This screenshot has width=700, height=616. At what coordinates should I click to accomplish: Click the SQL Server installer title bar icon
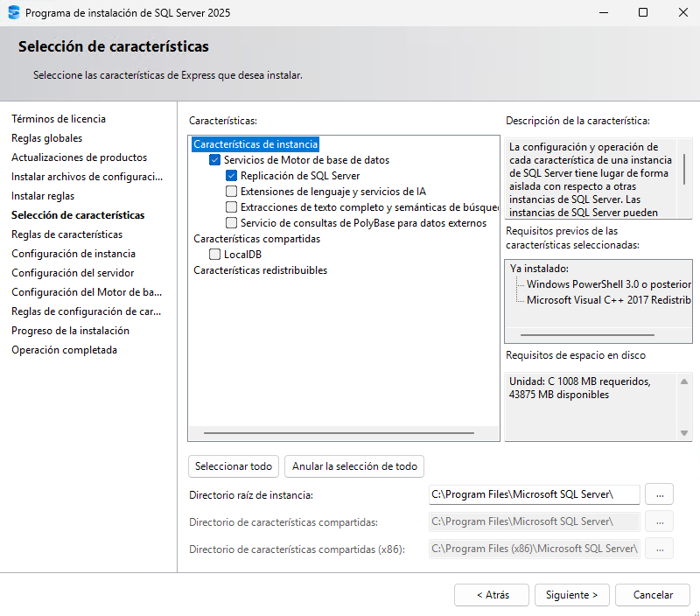[x=14, y=12]
